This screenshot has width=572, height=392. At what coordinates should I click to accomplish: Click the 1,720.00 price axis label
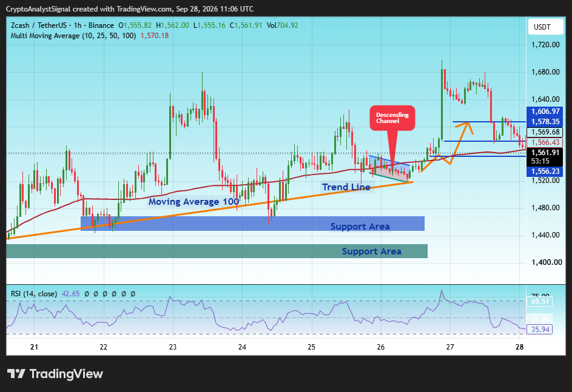coord(545,45)
